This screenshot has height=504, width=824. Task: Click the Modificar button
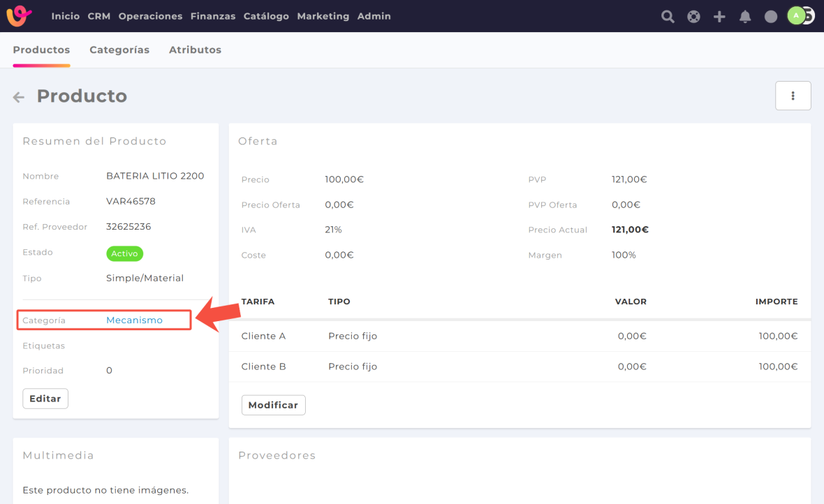point(273,405)
